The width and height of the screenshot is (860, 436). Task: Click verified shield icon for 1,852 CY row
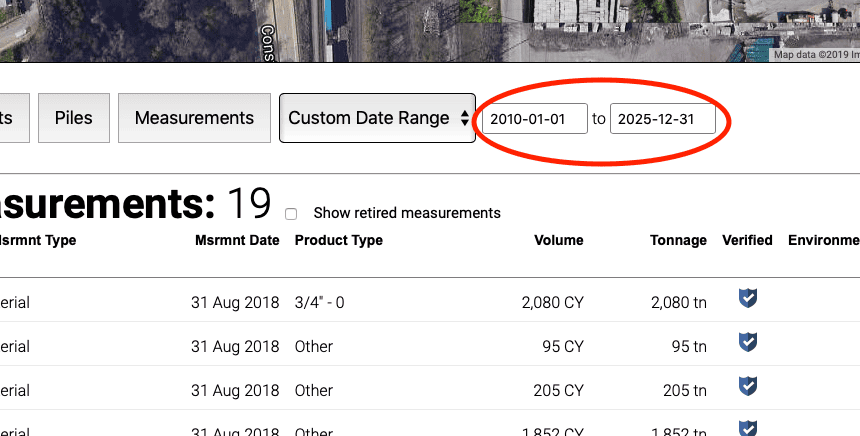[747, 428]
